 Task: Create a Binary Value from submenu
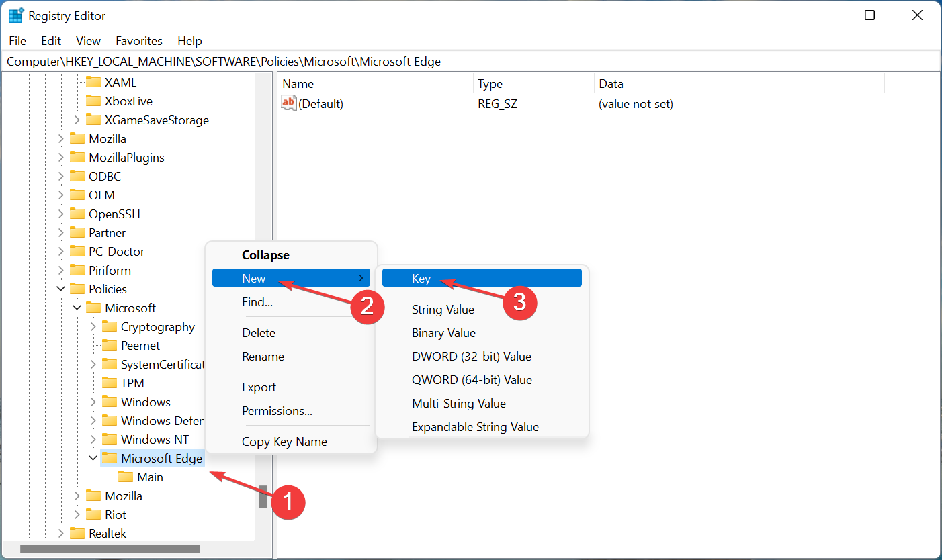[482, 333]
